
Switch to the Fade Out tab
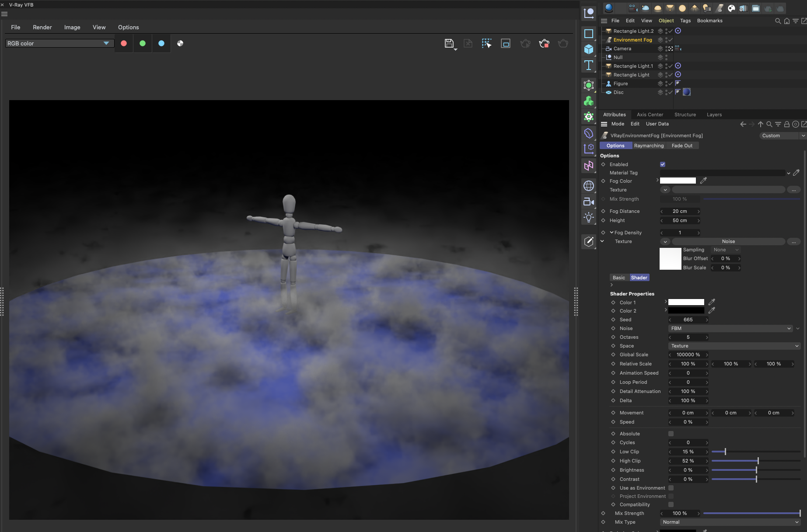tap(682, 146)
